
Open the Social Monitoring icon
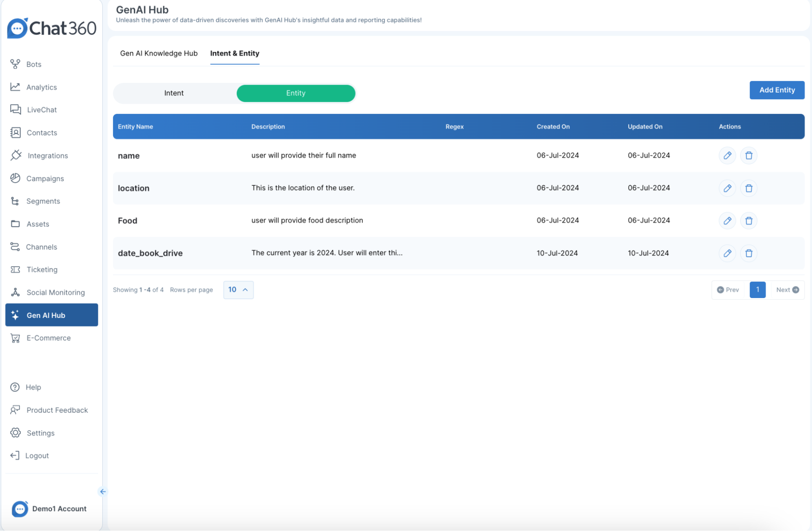pyautogui.click(x=15, y=292)
